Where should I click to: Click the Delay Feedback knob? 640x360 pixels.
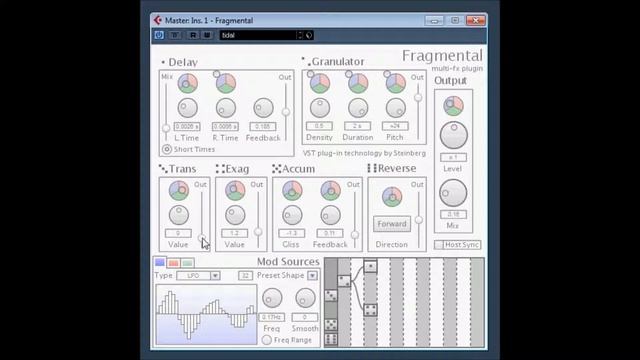[x=263, y=108]
